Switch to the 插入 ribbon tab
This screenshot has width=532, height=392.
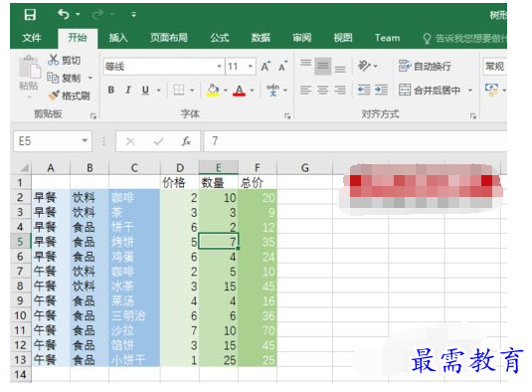click(118, 38)
